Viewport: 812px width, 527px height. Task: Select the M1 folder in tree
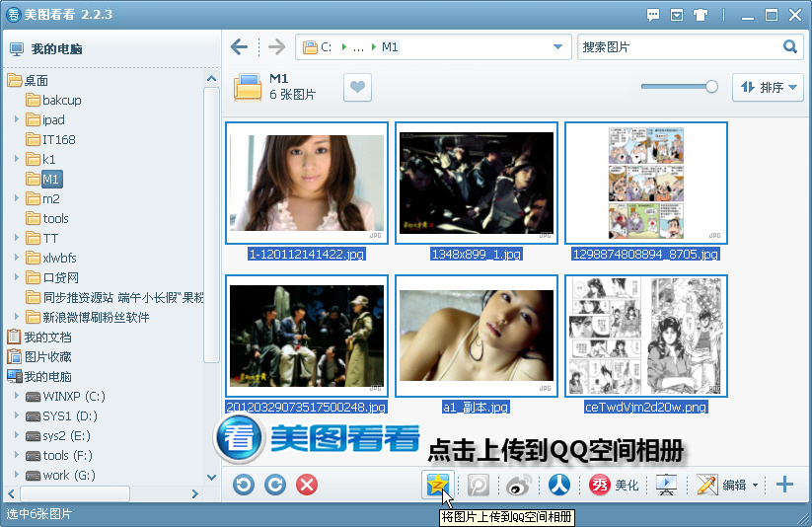click(x=44, y=180)
